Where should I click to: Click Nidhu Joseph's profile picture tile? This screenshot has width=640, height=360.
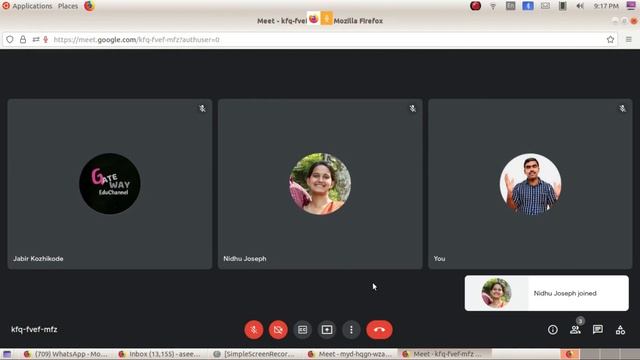point(320,184)
